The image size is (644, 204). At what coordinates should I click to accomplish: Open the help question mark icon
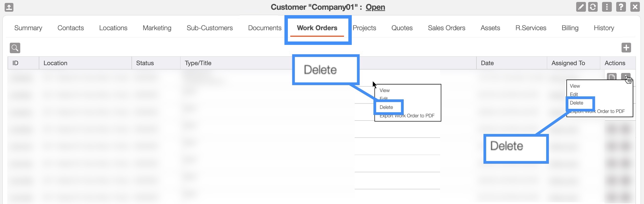[x=621, y=7]
